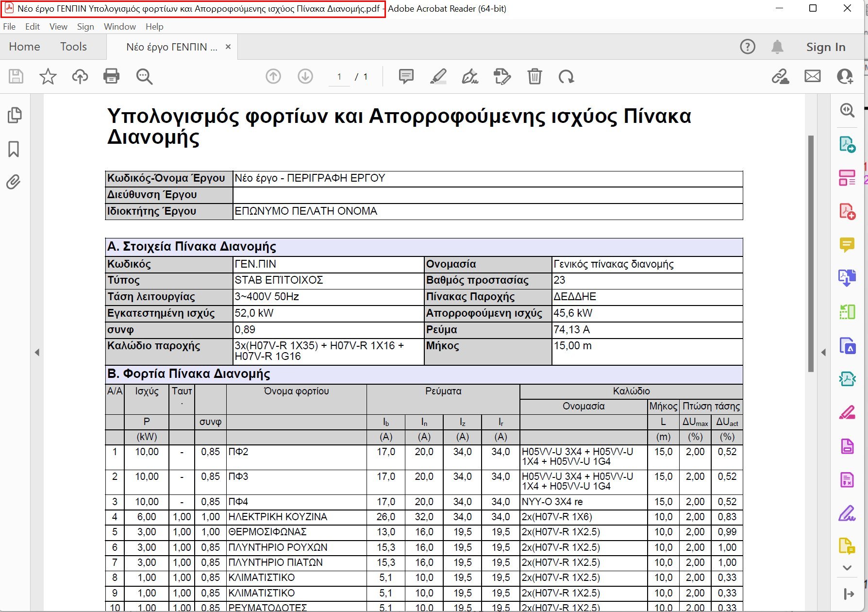Click the vertical document scrollbar thumb
Screen dimensions: 868x612
[x=811, y=254]
